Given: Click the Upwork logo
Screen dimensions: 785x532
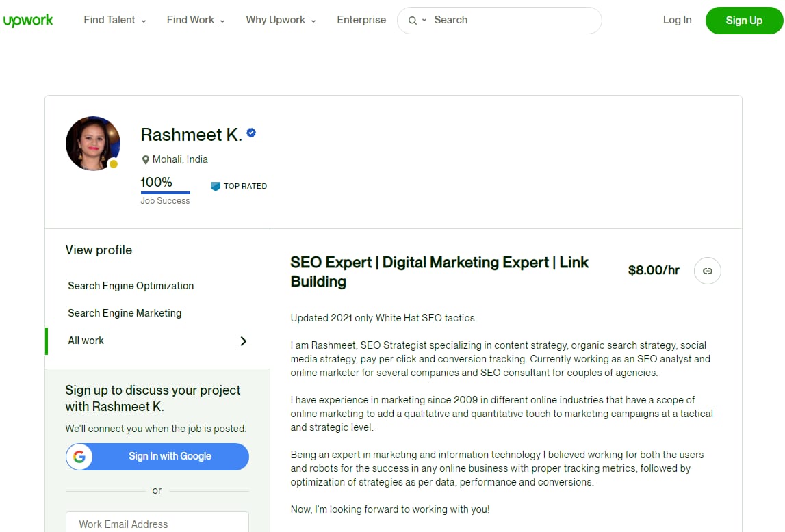Looking at the screenshot, I should coord(28,20).
